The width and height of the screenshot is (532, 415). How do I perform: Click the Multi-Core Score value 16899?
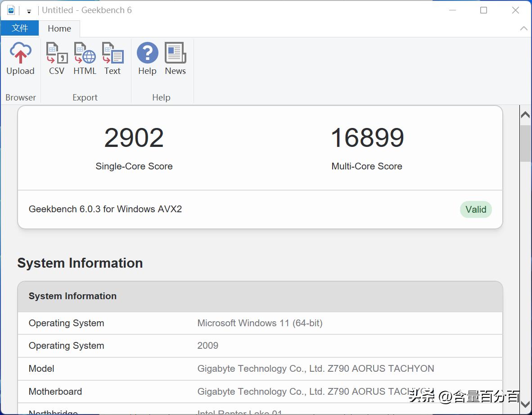(x=367, y=138)
